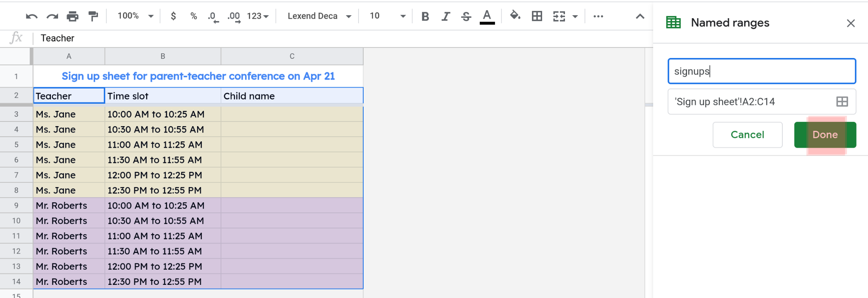Click 12:00 PM to 12:25 PM cell in row 7
The height and width of the screenshot is (298, 868).
163,175
